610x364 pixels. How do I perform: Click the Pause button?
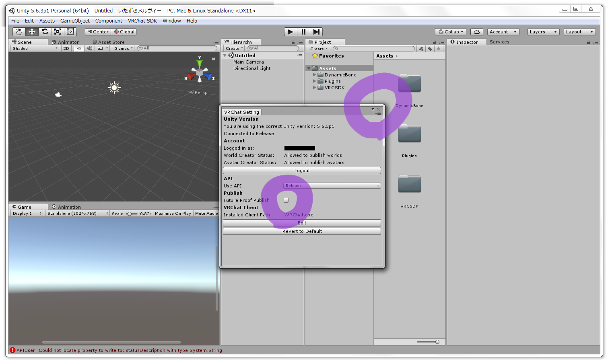coord(303,32)
